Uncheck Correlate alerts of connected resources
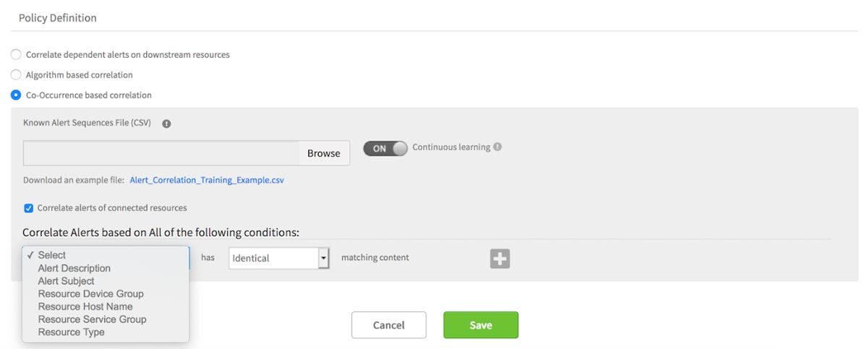Viewport: 868px width, 349px height. pyautogui.click(x=28, y=208)
